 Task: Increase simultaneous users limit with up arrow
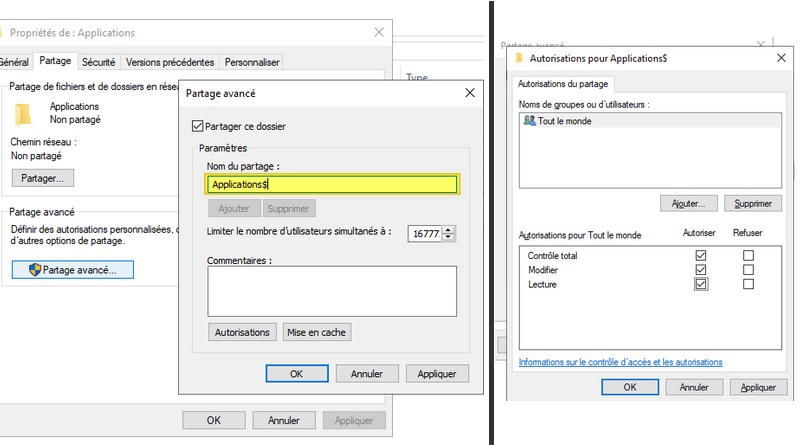point(449,229)
